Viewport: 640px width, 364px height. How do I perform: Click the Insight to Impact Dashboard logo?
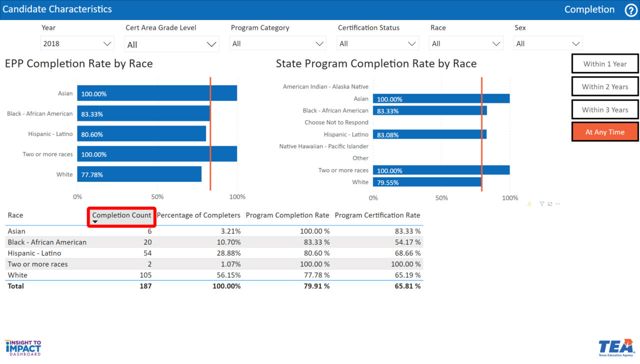23,348
